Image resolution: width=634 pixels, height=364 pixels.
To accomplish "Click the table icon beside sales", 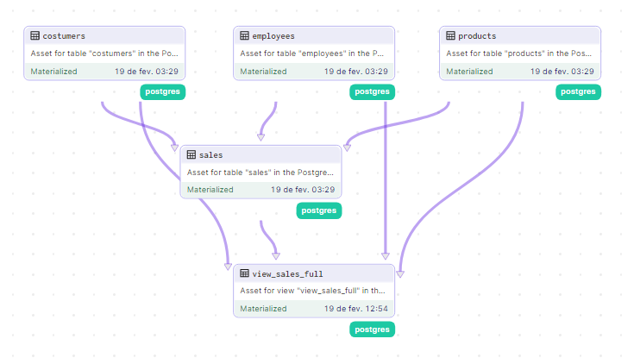I will pyautogui.click(x=191, y=155).
